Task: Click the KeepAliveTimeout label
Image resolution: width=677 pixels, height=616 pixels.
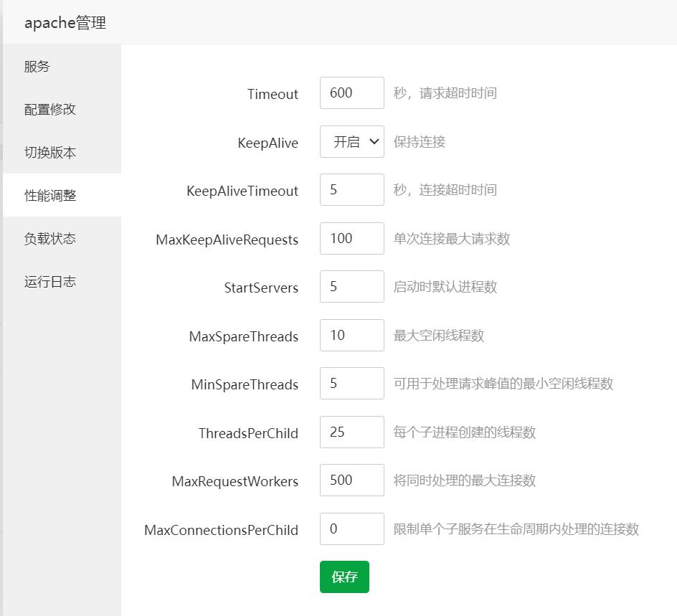Action: [242, 190]
